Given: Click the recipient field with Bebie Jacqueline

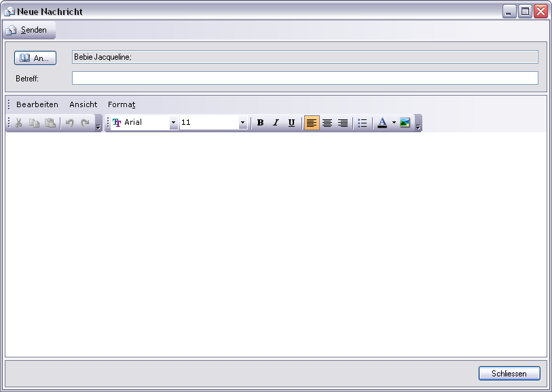Looking at the screenshot, I should tap(305, 57).
